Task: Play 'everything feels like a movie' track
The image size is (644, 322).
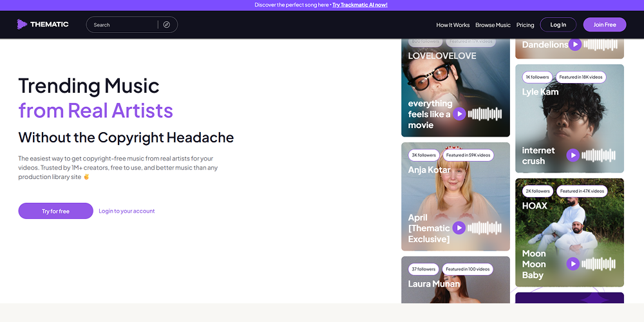Action: [x=459, y=114]
